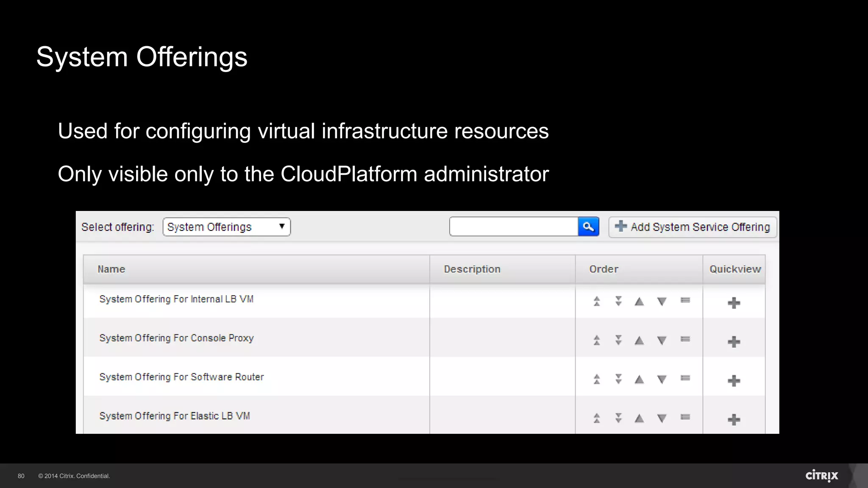
Task: Move Software Router offering to top
Action: coord(597,379)
